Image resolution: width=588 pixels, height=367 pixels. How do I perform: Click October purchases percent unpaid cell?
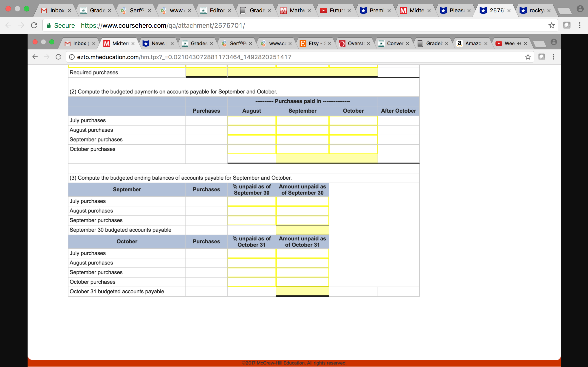tap(251, 282)
